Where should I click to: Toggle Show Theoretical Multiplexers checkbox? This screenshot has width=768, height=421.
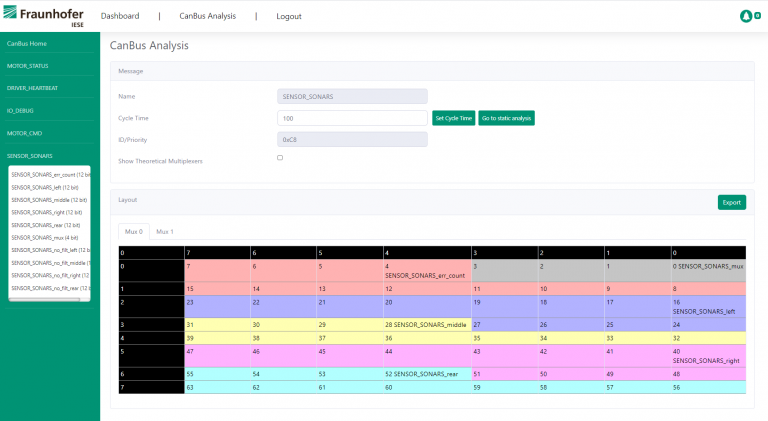(x=280, y=158)
